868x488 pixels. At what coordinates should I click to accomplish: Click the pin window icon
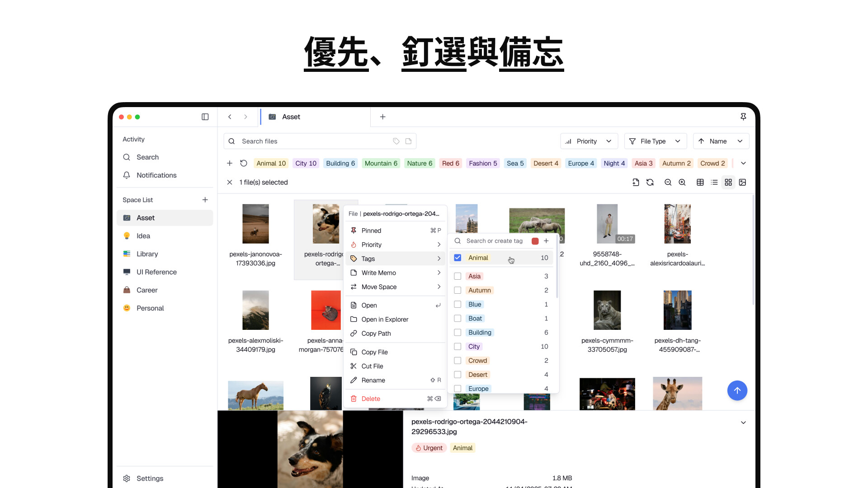click(743, 117)
